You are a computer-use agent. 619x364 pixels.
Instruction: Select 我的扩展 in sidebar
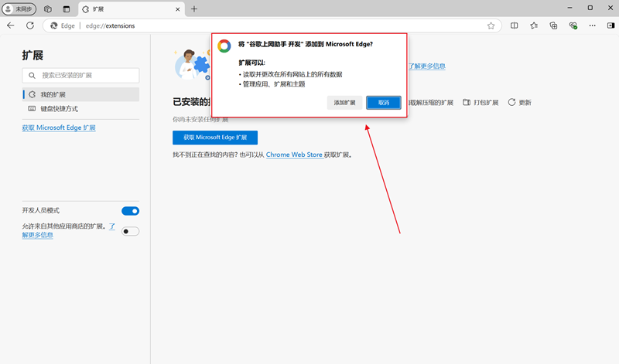(53, 94)
